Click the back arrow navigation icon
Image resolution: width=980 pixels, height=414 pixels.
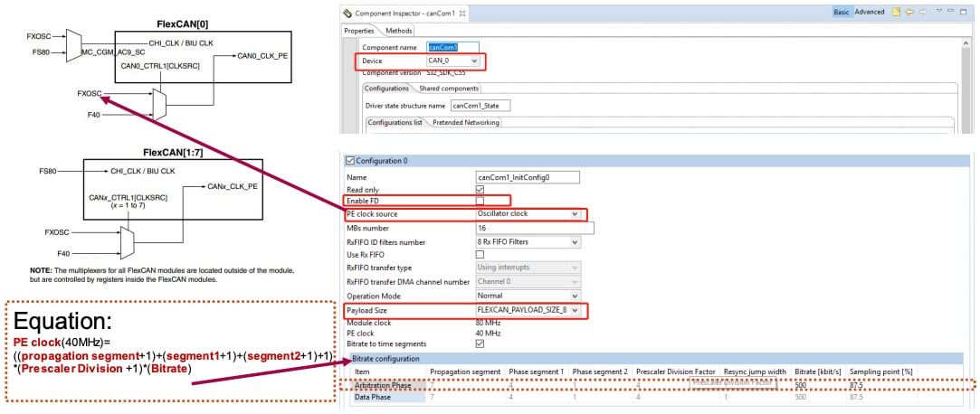point(909,12)
